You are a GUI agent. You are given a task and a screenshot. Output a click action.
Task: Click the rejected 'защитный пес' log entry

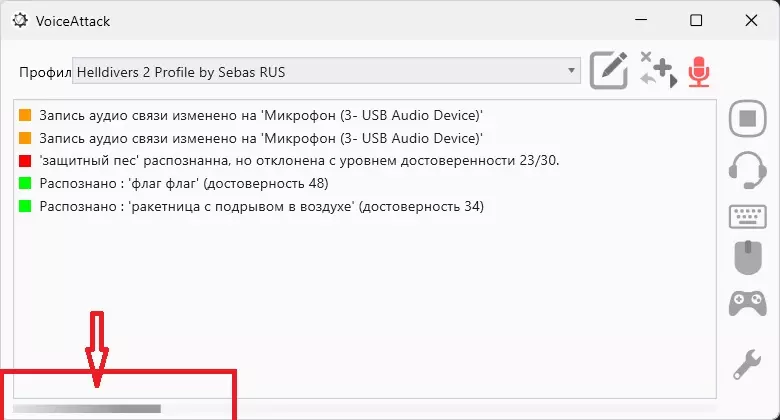coord(299,161)
